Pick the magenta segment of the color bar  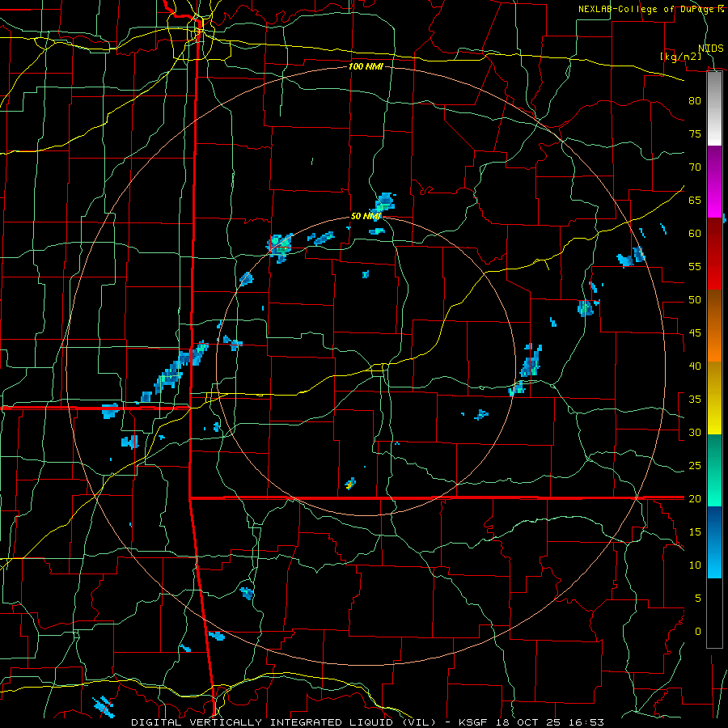pyautogui.click(x=714, y=182)
